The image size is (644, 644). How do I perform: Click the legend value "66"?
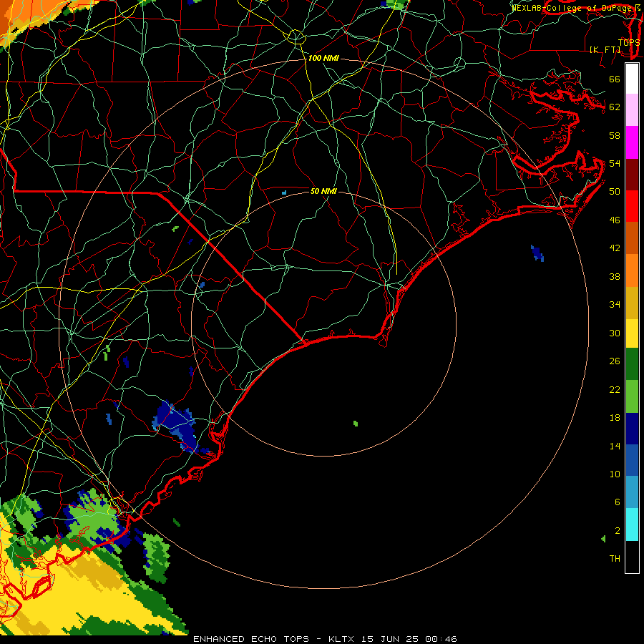coord(615,79)
